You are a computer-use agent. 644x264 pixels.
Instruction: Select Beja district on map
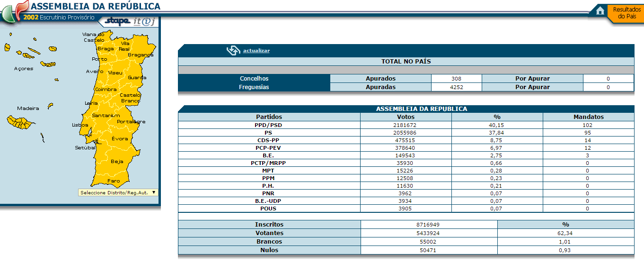tap(117, 162)
